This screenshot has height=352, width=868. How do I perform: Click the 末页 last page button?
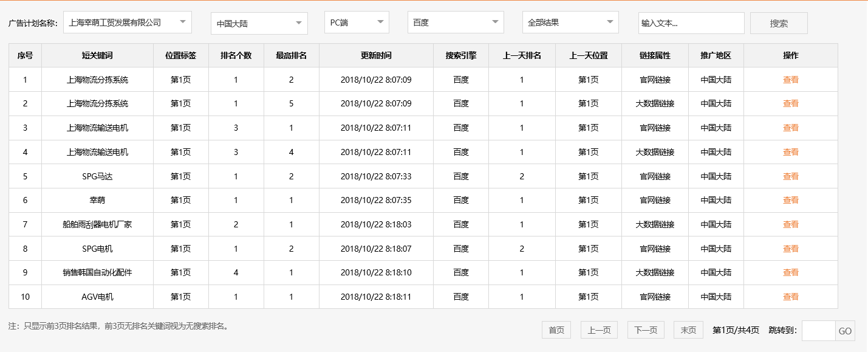click(x=688, y=330)
